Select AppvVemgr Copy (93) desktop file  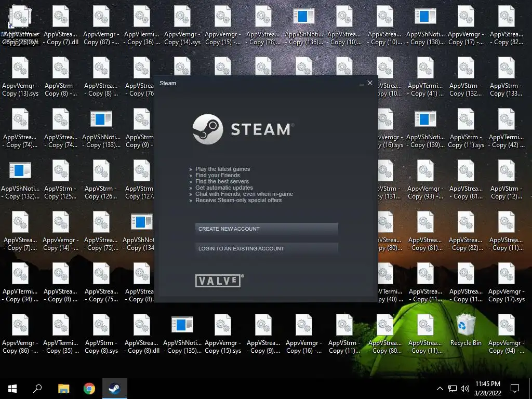pos(425,180)
